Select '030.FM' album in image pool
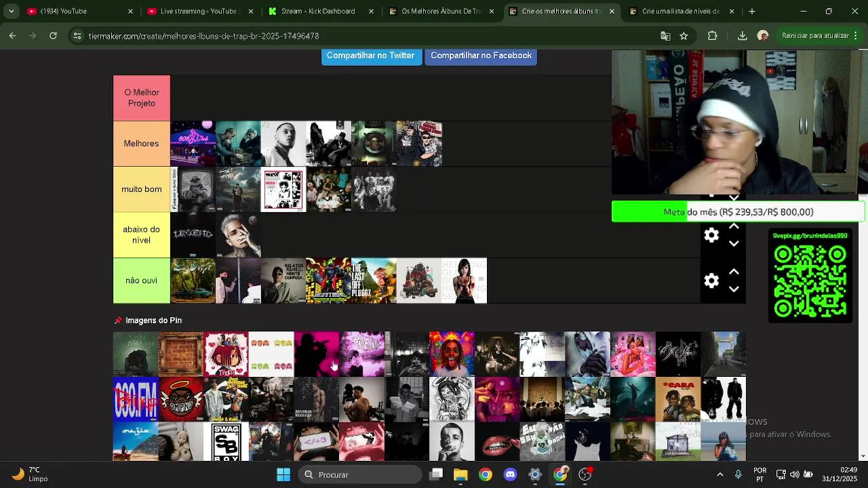 pyautogui.click(x=136, y=399)
